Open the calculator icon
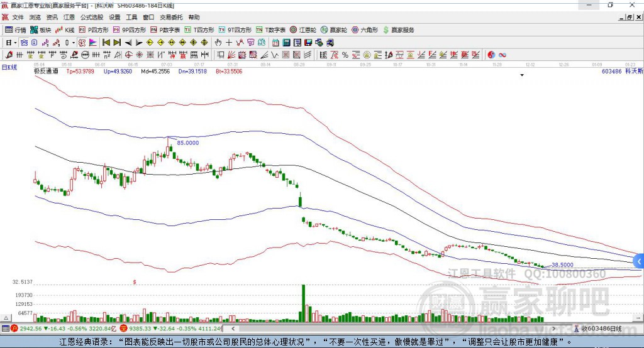644x348 pixels. click(x=286, y=43)
